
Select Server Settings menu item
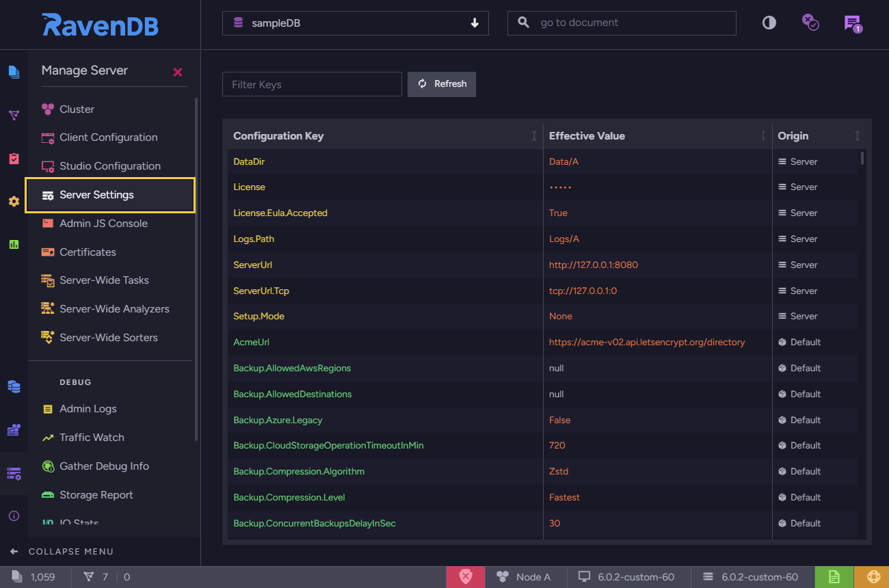pyautogui.click(x=110, y=195)
